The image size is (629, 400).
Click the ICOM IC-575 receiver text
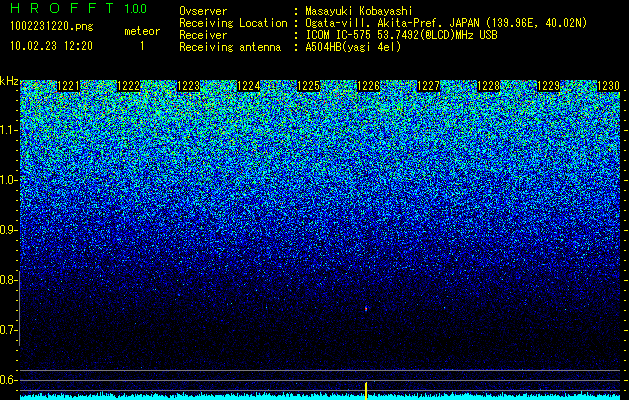(401, 35)
